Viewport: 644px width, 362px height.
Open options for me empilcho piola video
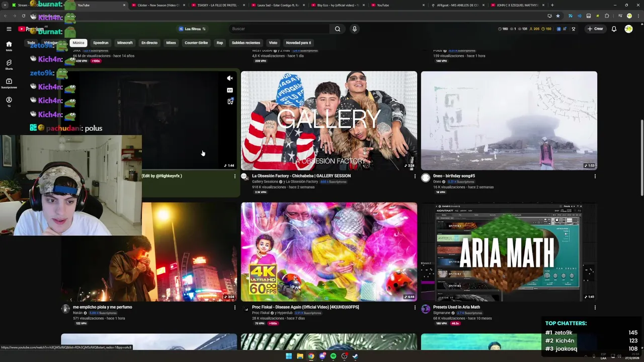coord(234,308)
